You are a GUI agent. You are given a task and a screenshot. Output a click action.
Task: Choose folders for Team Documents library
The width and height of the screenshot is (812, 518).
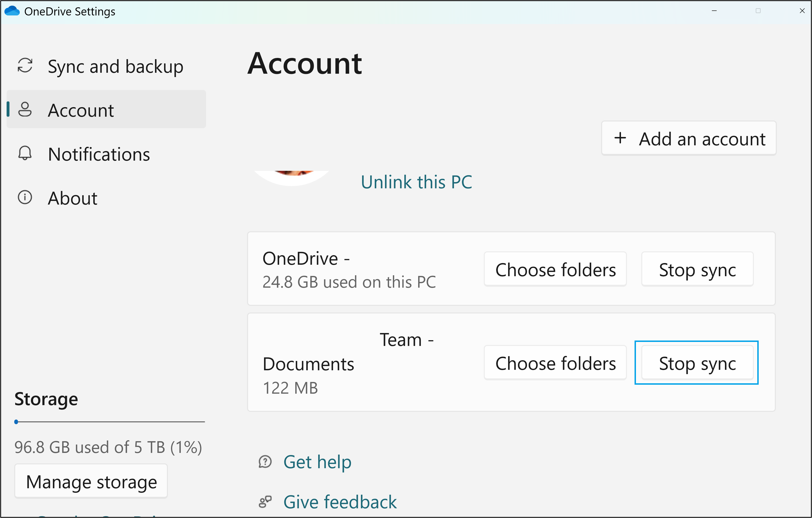(x=555, y=363)
